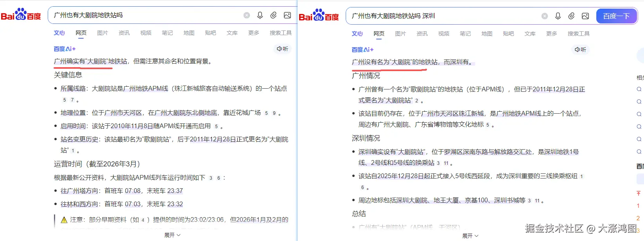Start voice search microphone in left window
This screenshot has height=241, width=644.
coord(260,15)
